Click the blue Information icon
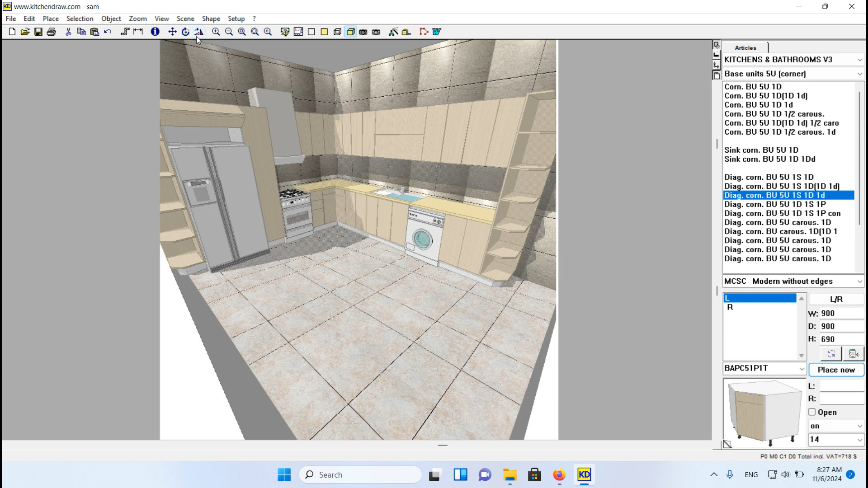This screenshot has width=868, height=488. (155, 32)
